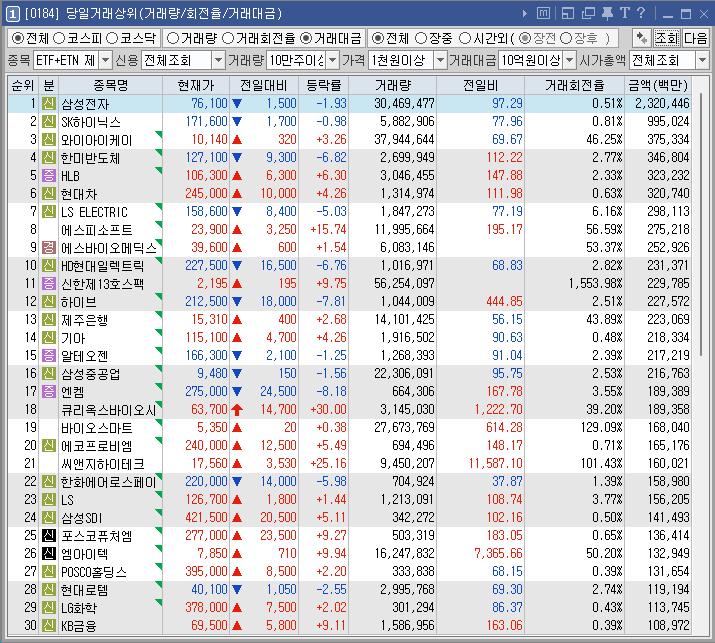
Task: Click the blue down arrow in SK하이닉스 row
Action: [x=237, y=122]
